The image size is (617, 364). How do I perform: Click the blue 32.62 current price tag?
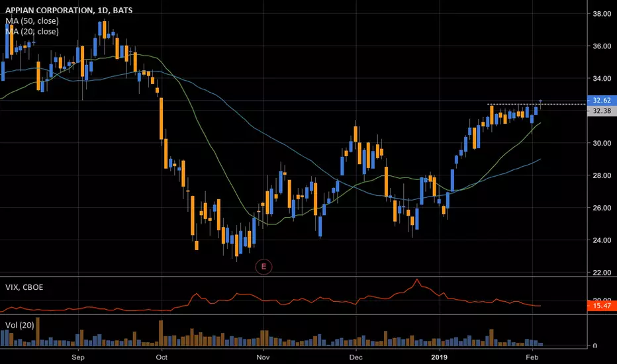point(602,101)
